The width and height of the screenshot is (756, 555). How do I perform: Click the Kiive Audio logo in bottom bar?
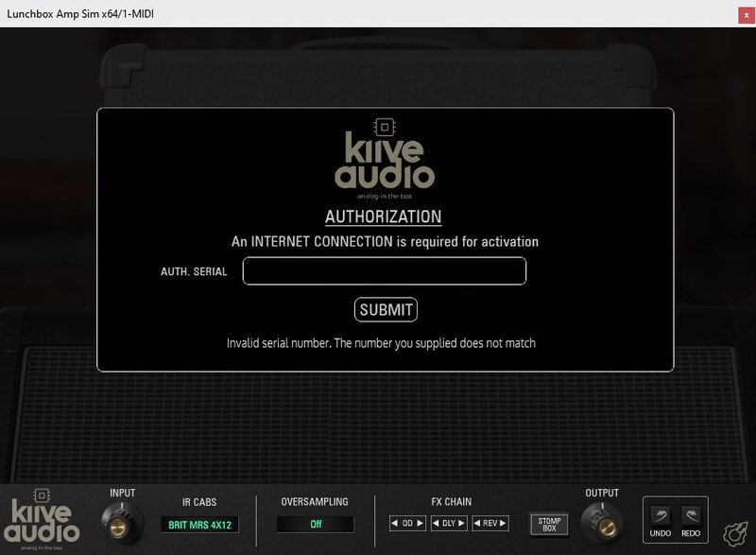pyautogui.click(x=42, y=520)
